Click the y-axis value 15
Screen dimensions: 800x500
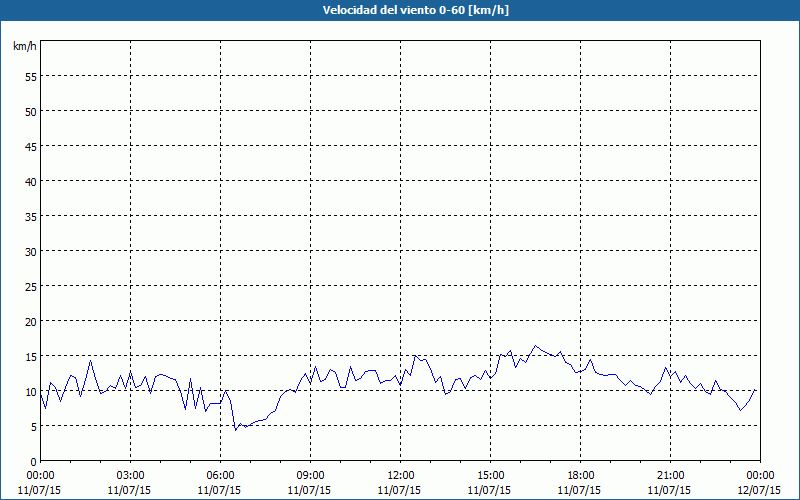pos(31,357)
